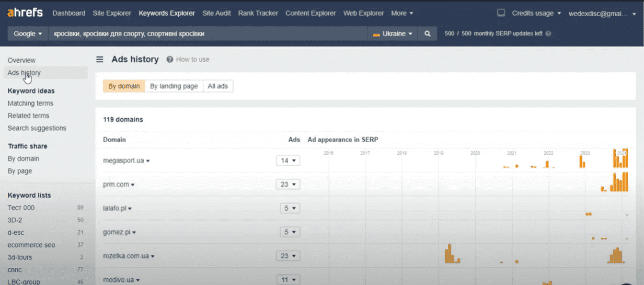Open Site Audit

point(216,13)
